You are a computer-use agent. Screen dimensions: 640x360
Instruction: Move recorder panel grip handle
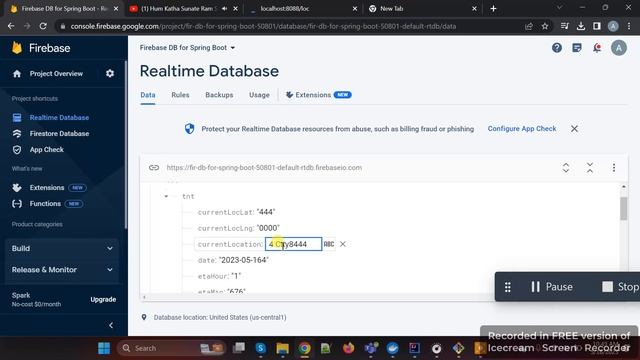pyautogui.click(x=507, y=287)
